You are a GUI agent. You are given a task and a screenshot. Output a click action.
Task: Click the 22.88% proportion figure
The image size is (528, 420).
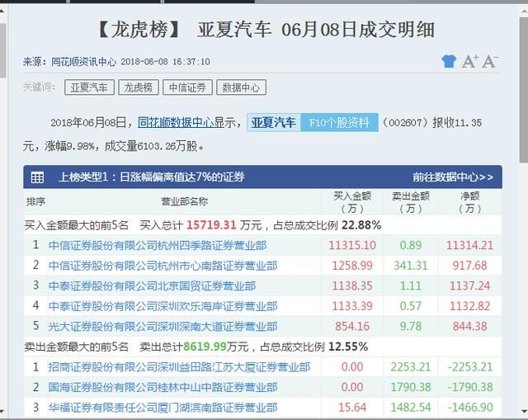coord(361,225)
